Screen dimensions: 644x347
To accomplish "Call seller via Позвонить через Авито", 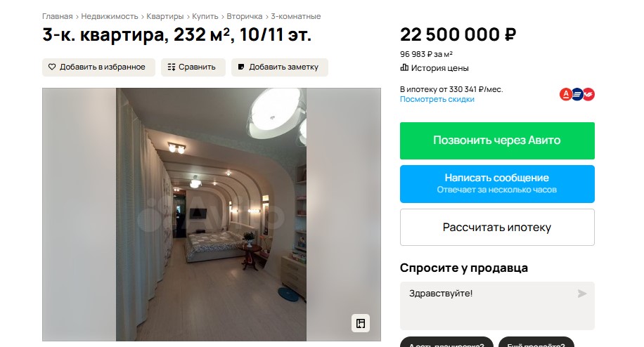I will pos(497,140).
